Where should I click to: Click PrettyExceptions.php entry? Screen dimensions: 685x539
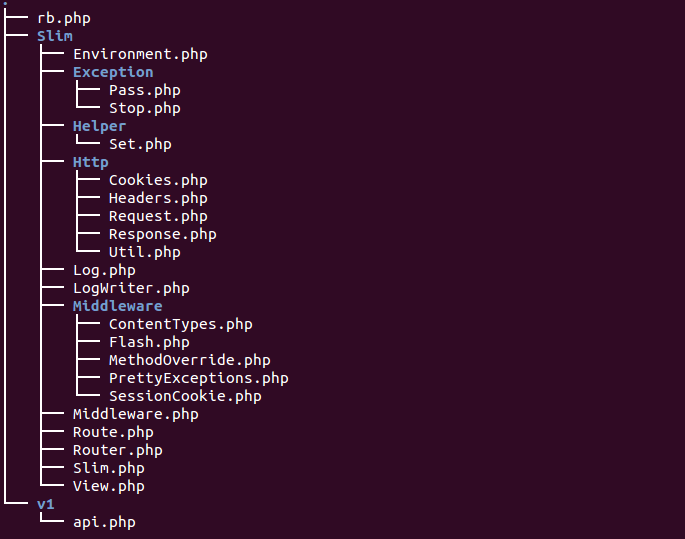198,378
